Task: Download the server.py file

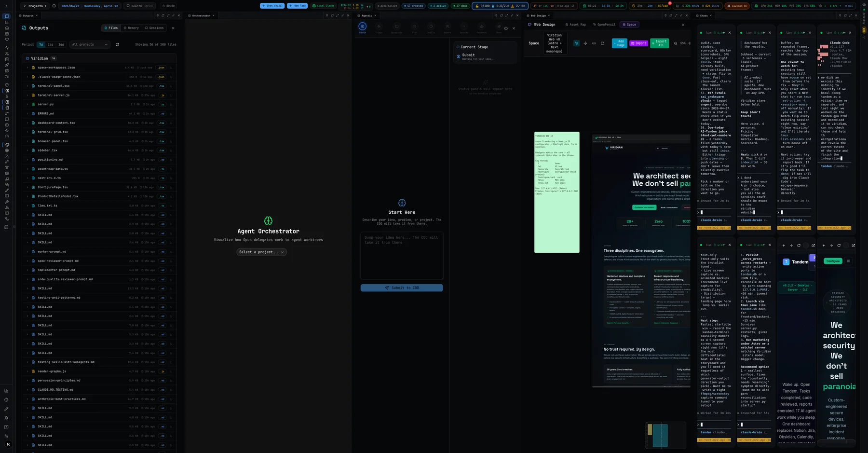Action: [x=171, y=104]
